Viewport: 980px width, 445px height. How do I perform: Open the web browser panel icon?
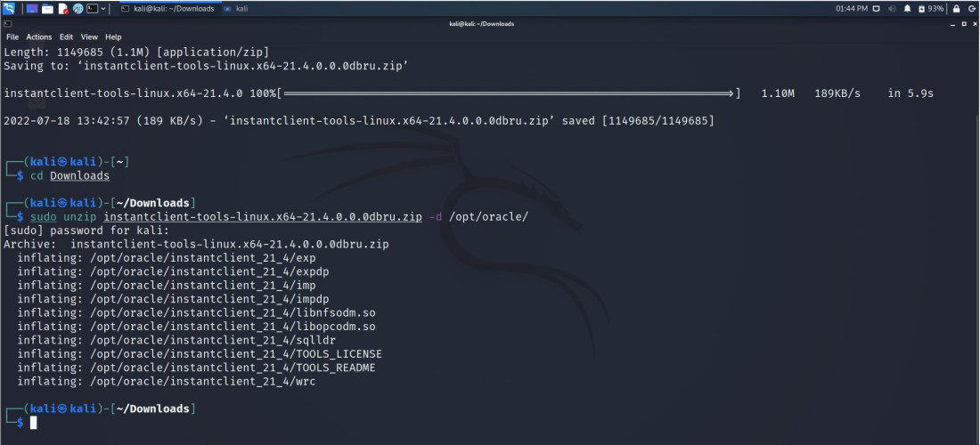point(78,8)
